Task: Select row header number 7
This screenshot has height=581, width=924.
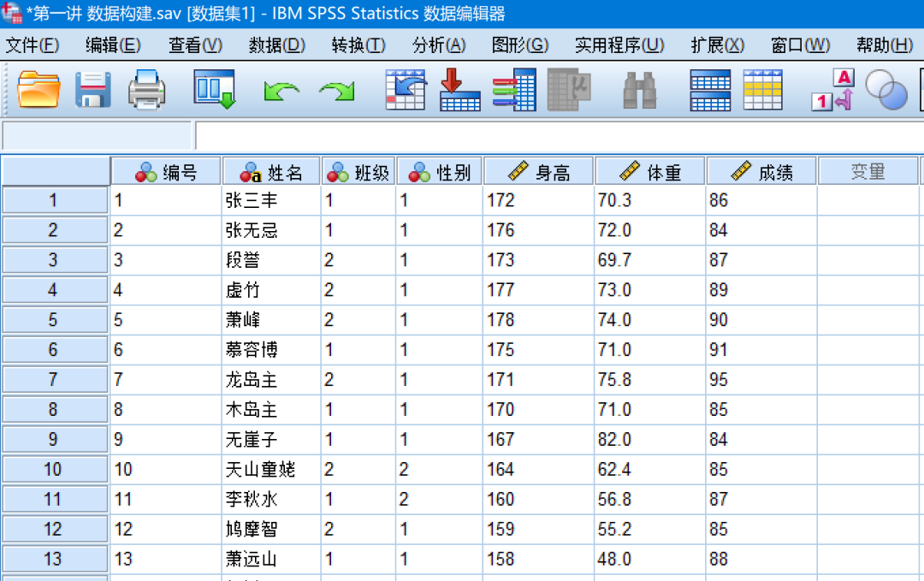Action: click(56, 379)
